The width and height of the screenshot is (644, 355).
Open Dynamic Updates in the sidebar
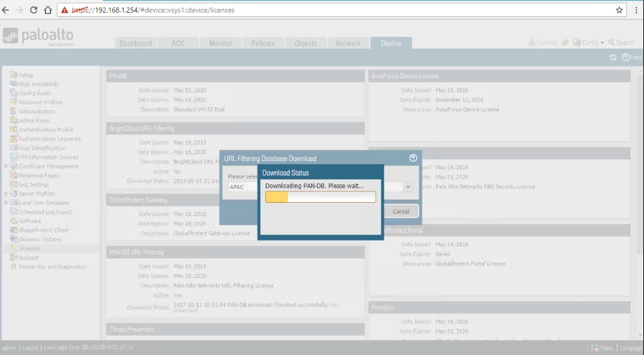point(40,239)
